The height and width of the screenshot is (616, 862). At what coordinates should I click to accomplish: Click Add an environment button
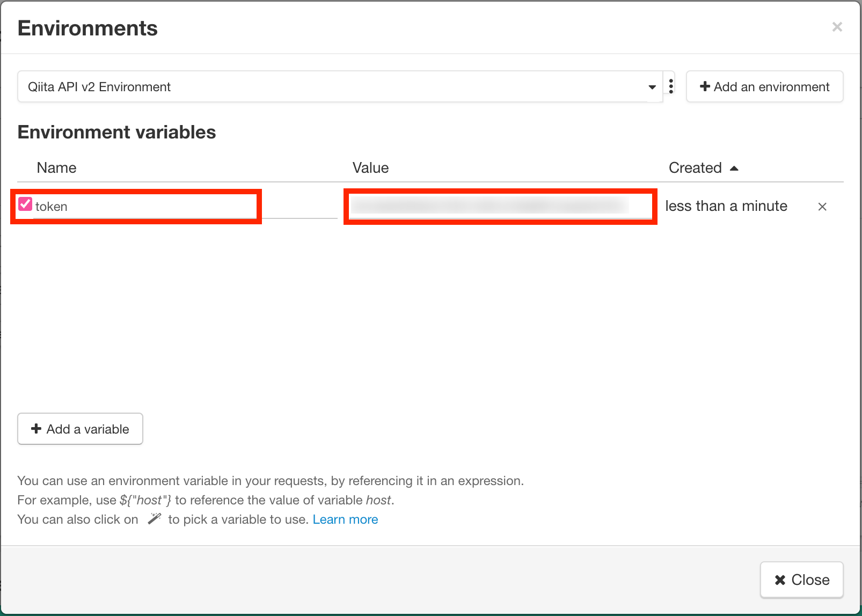[764, 87]
